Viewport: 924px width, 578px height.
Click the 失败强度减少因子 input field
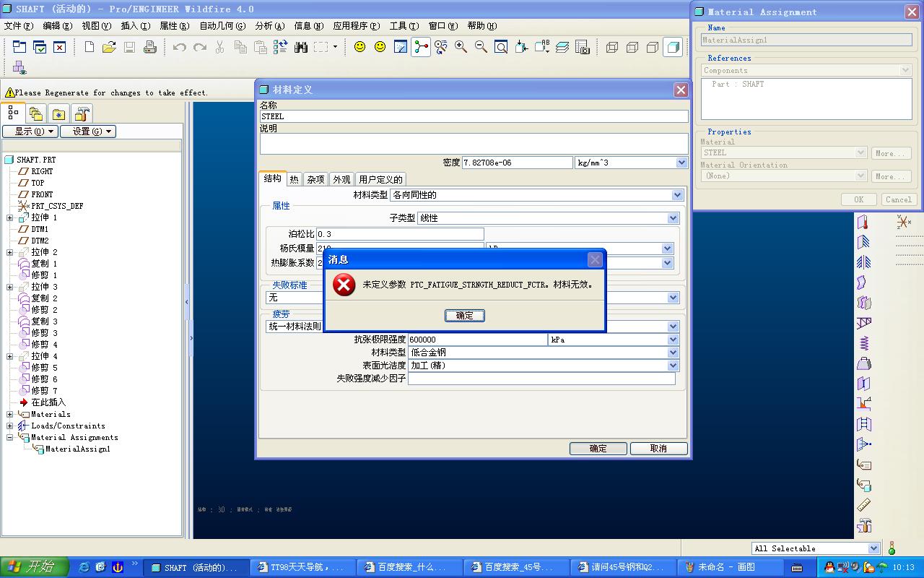[541, 379]
